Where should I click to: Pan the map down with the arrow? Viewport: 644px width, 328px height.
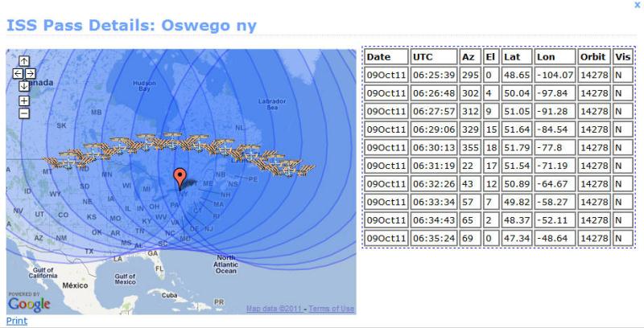[24, 86]
